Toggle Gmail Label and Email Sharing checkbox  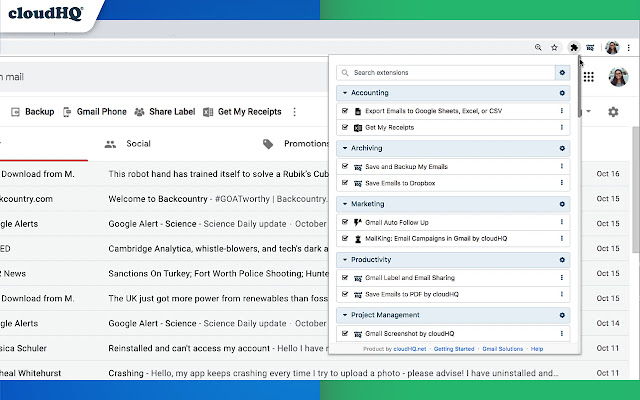[x=345, y=278]
